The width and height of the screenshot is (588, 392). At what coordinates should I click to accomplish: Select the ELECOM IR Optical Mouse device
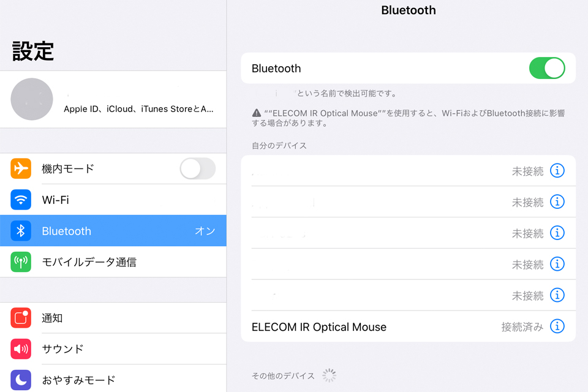(x=408, y=326)
